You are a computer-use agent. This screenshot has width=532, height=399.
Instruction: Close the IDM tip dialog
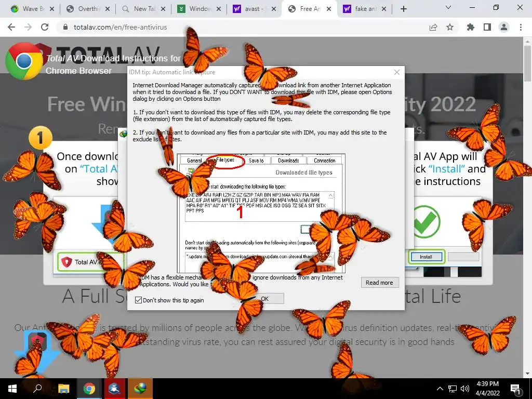396,72
